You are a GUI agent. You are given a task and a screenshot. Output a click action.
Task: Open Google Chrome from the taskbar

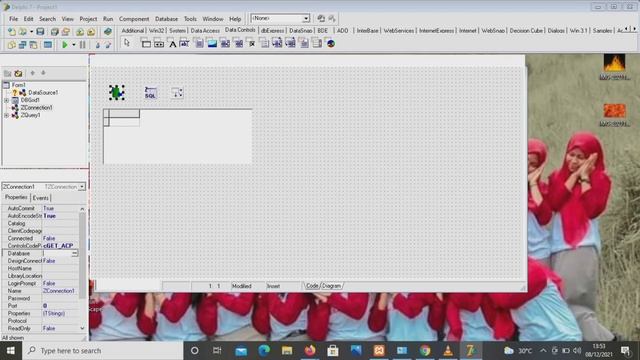click(425, 350)
